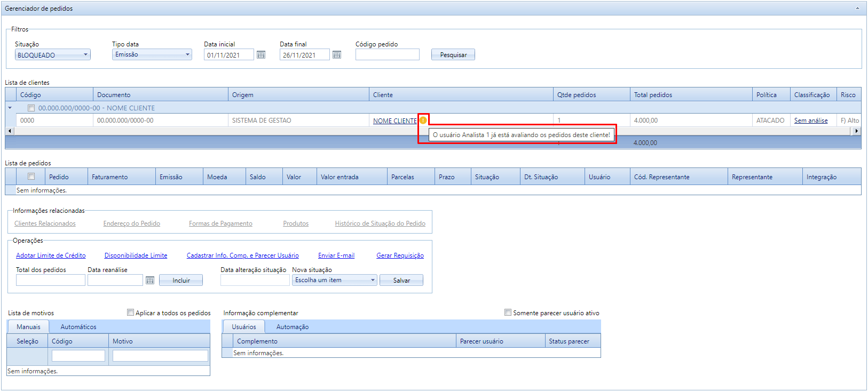Enable Aplicar a todos os pedidos

[x=130, y=313]
